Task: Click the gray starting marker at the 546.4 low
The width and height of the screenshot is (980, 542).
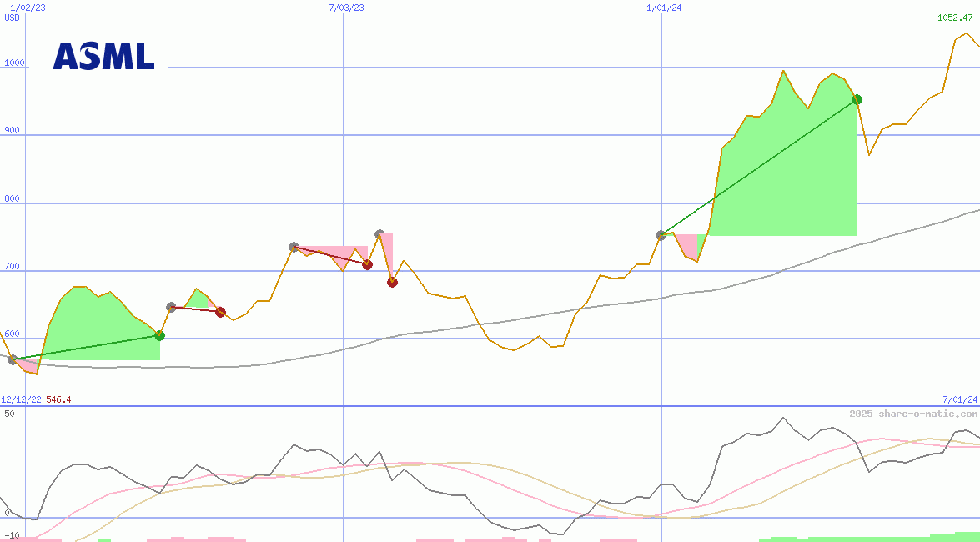Action: [12, 360]
